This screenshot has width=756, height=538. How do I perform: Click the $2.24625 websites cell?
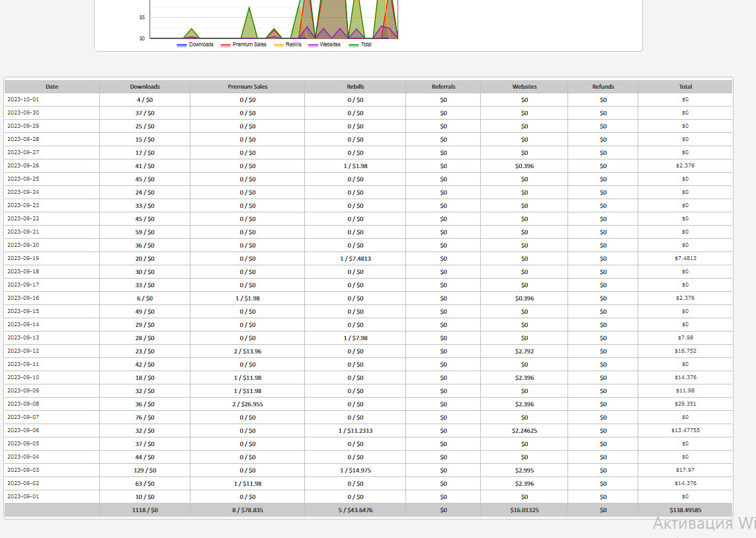[524, 431]
